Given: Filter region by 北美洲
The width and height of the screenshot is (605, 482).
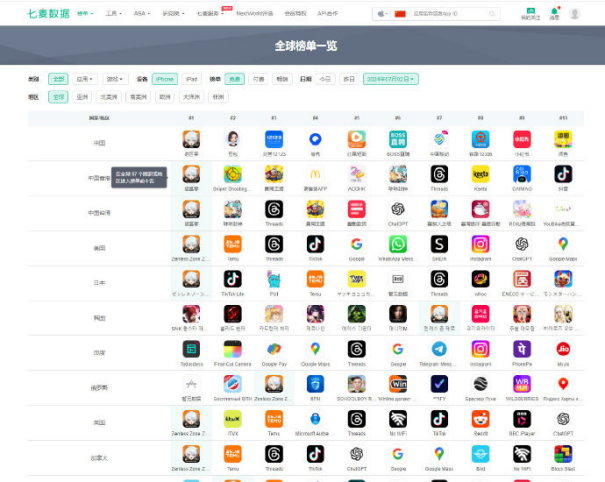Looking at the screenshot, I should coord(109,97).
